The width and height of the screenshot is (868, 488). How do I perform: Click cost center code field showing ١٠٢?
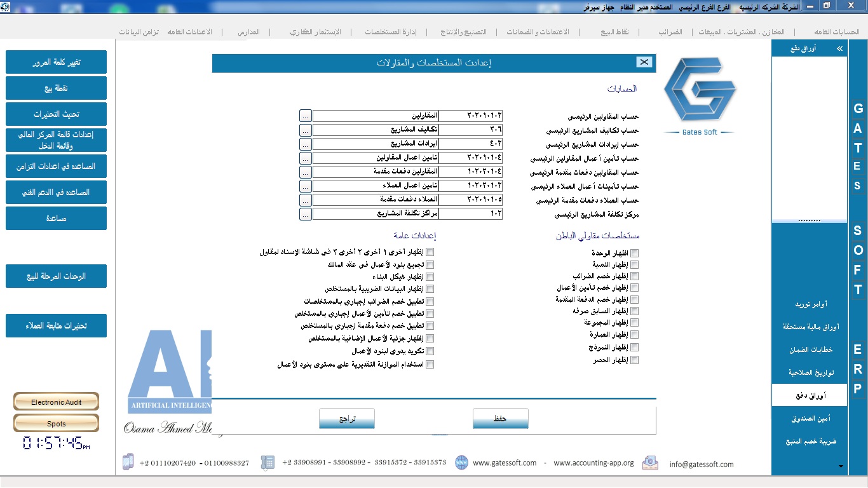point(470,214)
